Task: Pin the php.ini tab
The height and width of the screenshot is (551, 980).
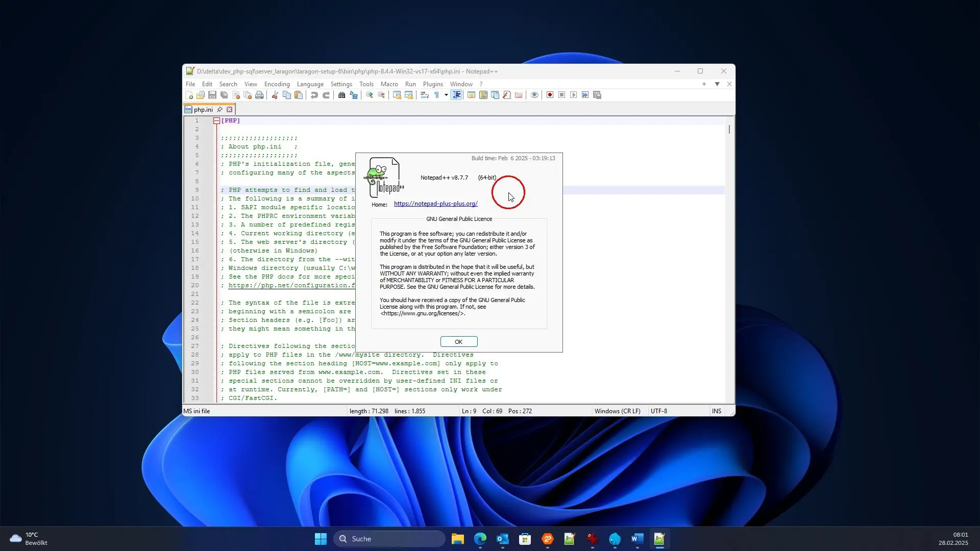Action: coord(219,109)
